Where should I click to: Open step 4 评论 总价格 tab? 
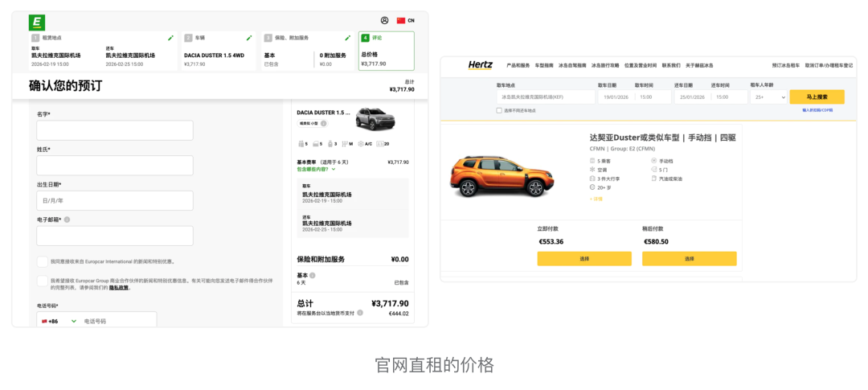tap(386, 51)
